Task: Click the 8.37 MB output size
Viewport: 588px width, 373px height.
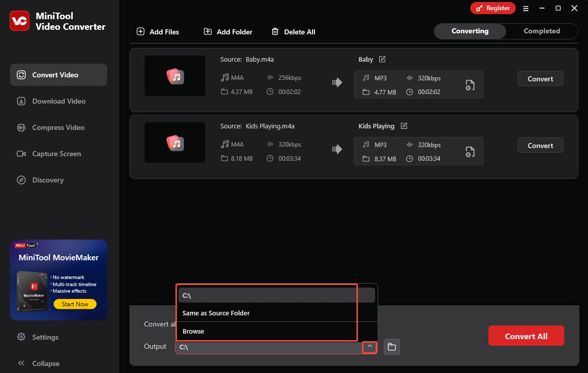Action: (x=385, y=159)
